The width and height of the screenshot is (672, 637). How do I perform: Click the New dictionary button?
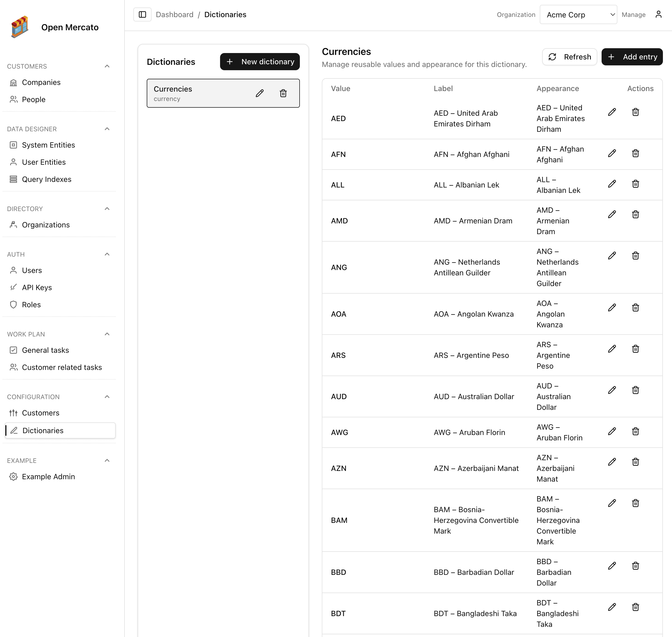pos(260,62)
